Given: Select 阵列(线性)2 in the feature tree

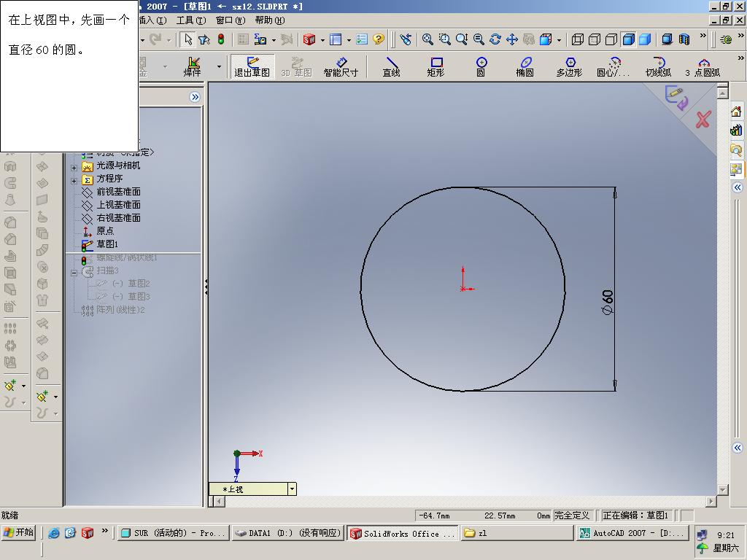Looking at the screenshot, I should tap(120, 310).
